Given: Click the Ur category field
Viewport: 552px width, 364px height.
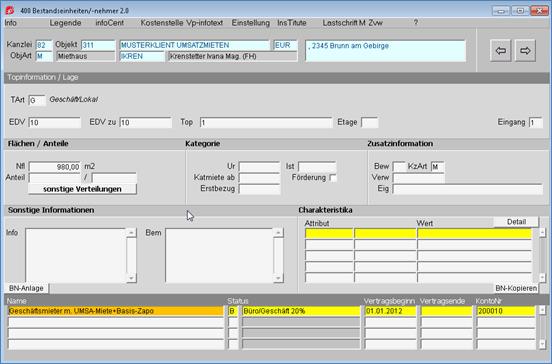Looking at the screenshot, I should pos(259,167).
